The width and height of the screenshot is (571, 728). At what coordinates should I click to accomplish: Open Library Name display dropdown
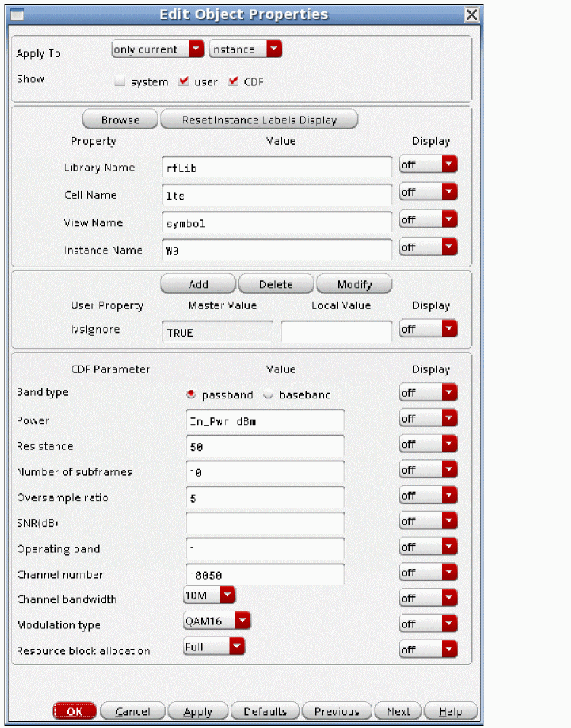pos(428,164)
